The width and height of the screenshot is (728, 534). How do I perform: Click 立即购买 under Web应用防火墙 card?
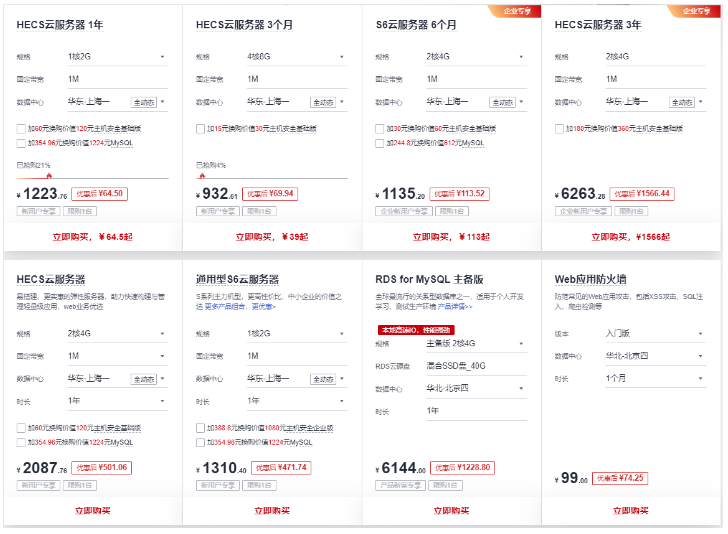click(630, 511)
